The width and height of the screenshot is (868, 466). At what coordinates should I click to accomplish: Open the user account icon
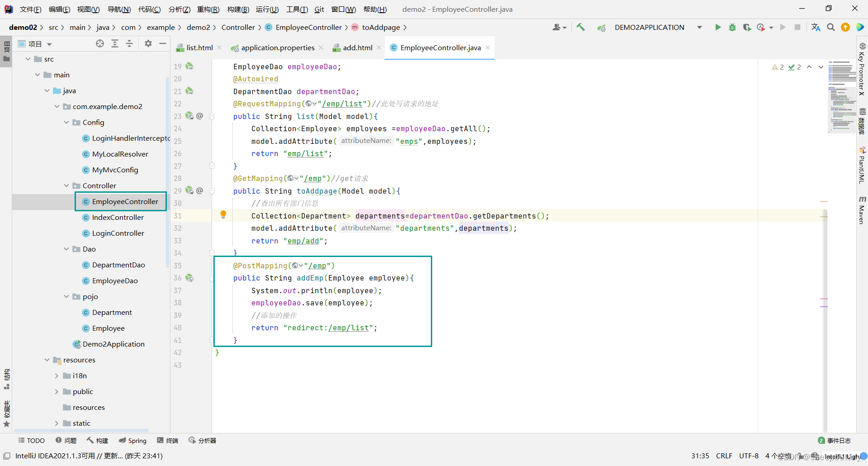tap(559, 28)
